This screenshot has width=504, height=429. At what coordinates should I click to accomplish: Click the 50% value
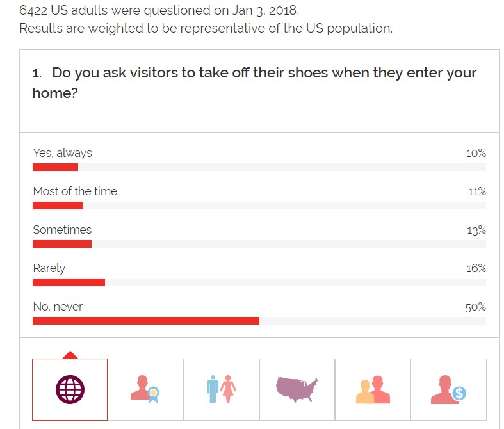pyautogui.click(x=475, y=307)
